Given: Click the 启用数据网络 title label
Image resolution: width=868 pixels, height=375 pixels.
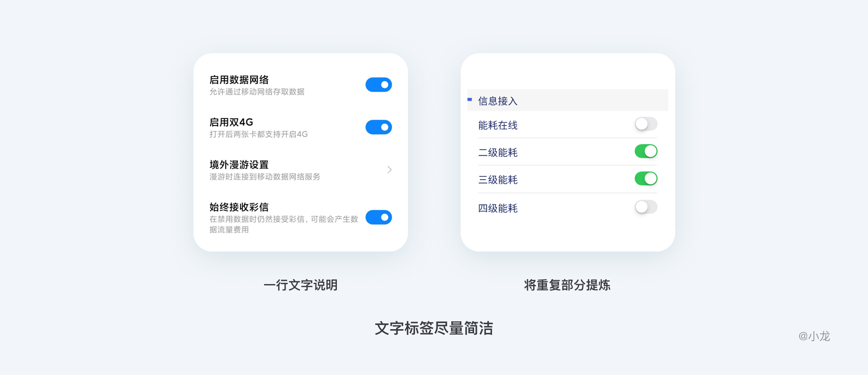Looking at the screenshot, I should click(239, 80).
